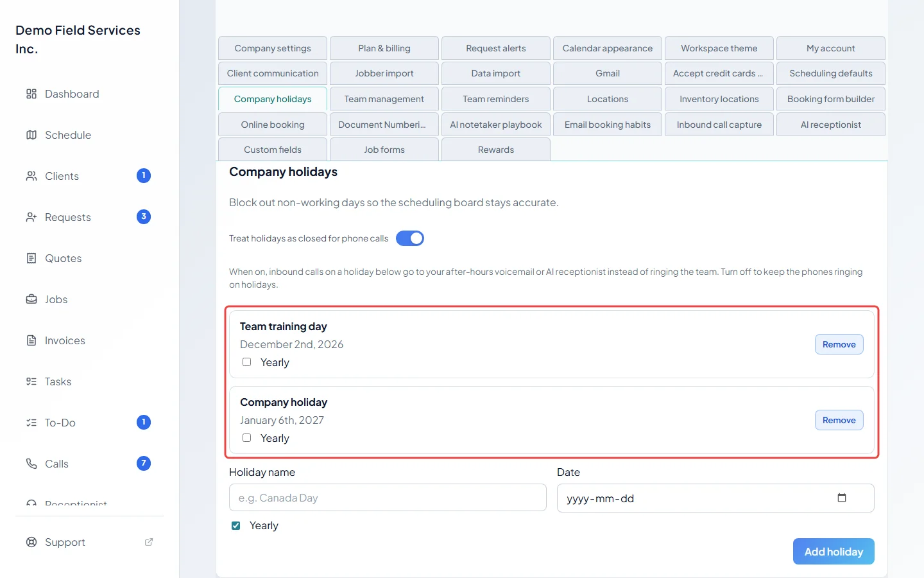Select the Booking form builder tab
This screenshot has height=578, width=924.
pyautogui.click(x=831, y=99)
